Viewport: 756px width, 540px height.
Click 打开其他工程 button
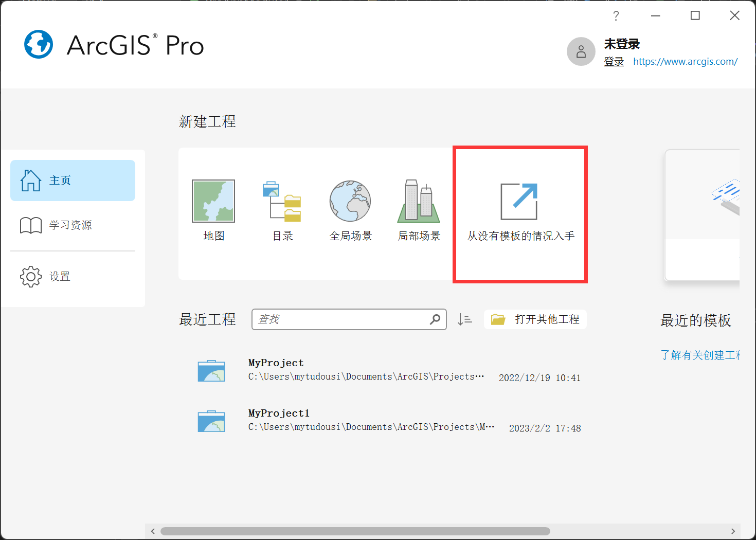(x=535, y=319)
